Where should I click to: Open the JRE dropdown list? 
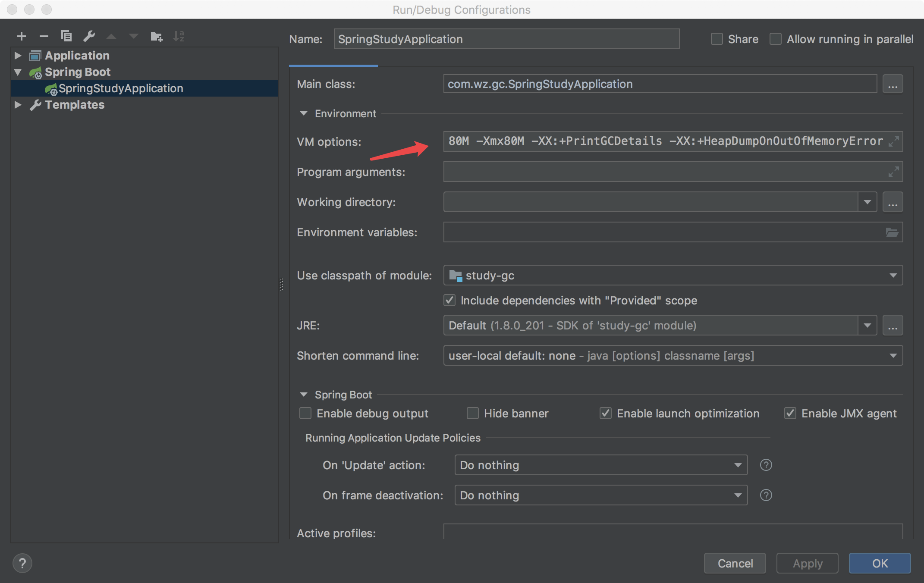coord(867,326)
